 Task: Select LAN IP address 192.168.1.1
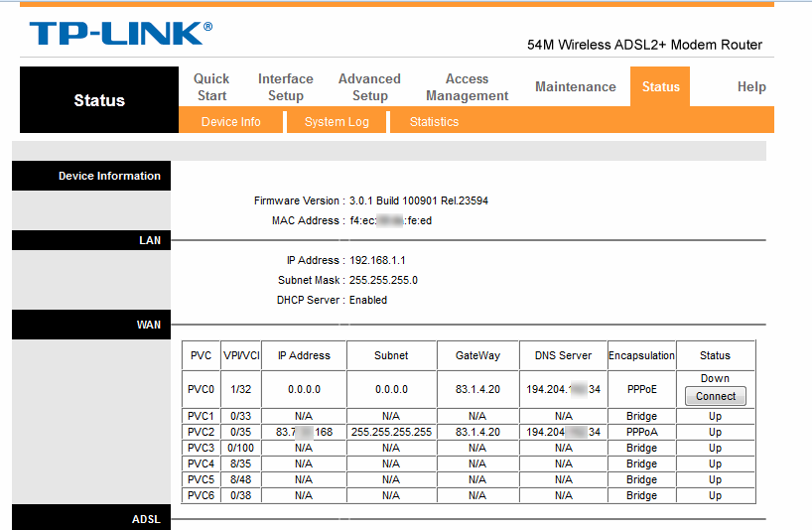[377, 260]
